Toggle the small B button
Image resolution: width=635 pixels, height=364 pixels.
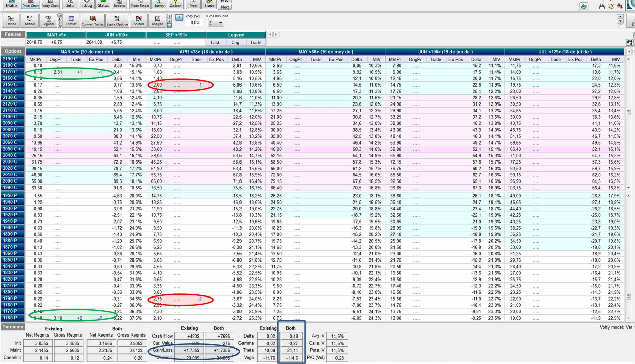click(169, 26)
